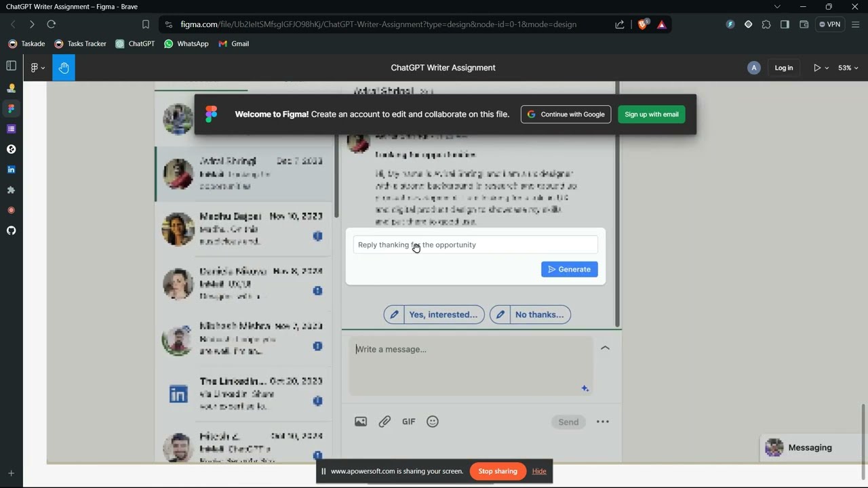The image size is (868, 488).
Task: Toggle the Brave sidebar panel icon
Action: coord(11,66)
